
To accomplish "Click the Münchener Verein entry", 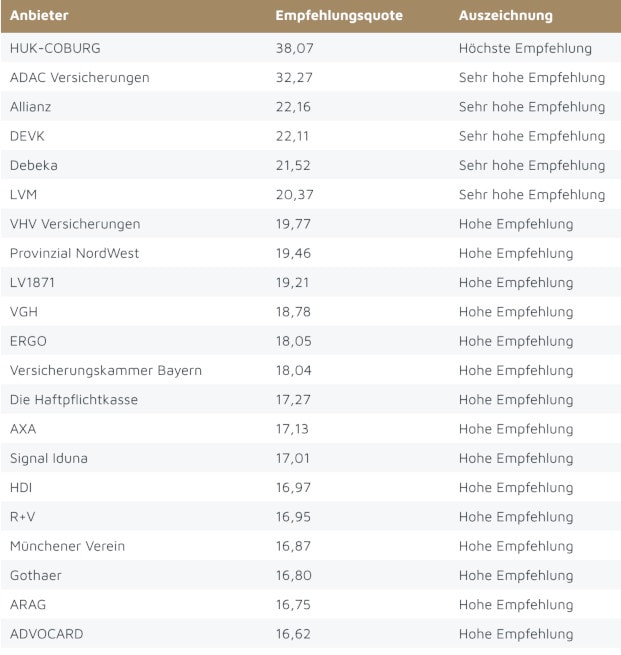I will coord(67,546).
